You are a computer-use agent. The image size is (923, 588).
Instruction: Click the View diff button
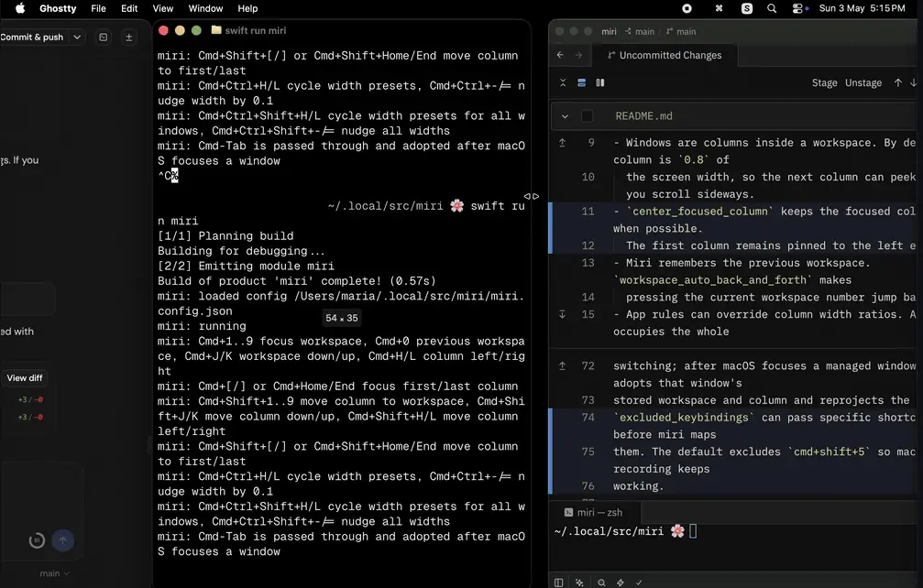[25, 378]
